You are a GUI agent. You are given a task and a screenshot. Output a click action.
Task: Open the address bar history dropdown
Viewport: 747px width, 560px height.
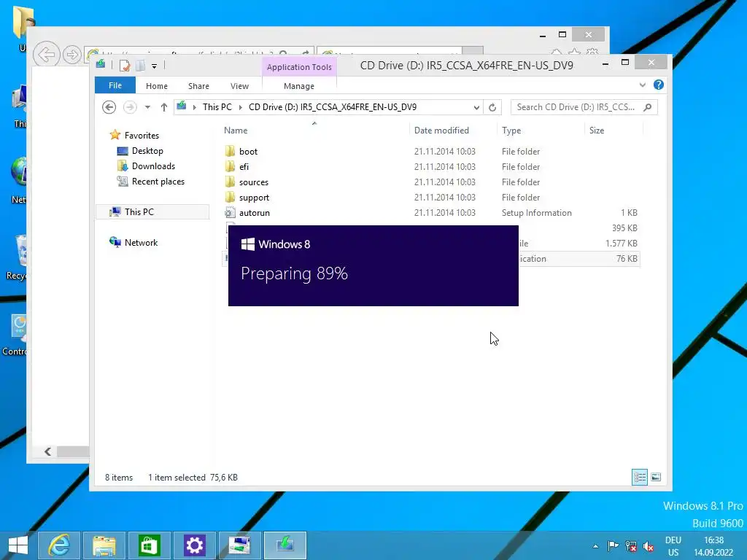(476, 108)
